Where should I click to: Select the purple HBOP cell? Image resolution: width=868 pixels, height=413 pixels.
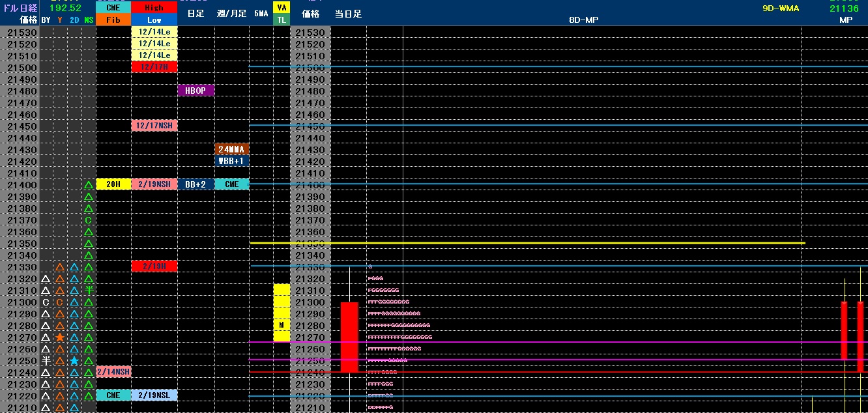coord(196,91)
